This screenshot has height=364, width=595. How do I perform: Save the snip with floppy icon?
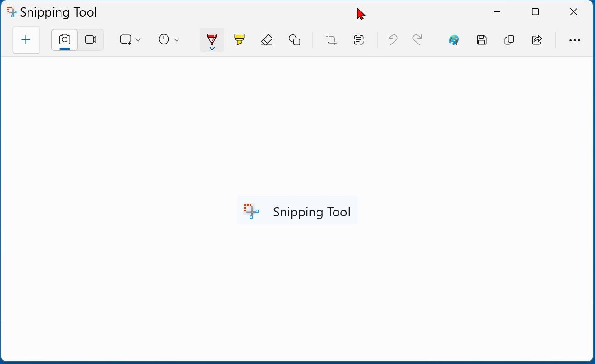pos(481,40)
